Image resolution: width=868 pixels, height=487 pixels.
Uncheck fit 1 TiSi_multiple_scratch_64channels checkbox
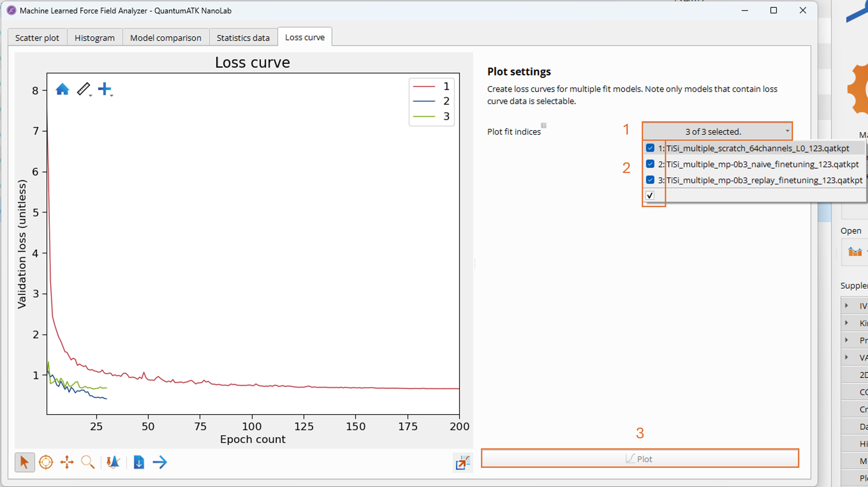pyautogui.click(x=650, y=148)
